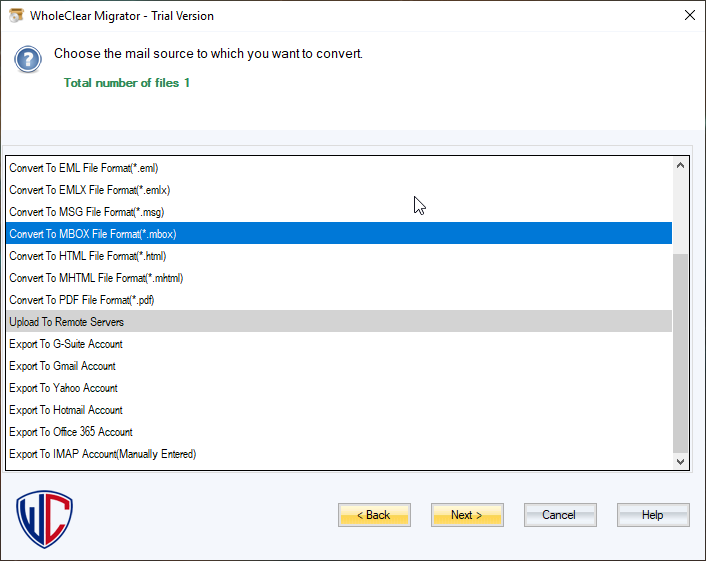Viewport: 706px width, 561px height.
Task: Pick Convert To MHTML File Format
Action: [96, 278]
